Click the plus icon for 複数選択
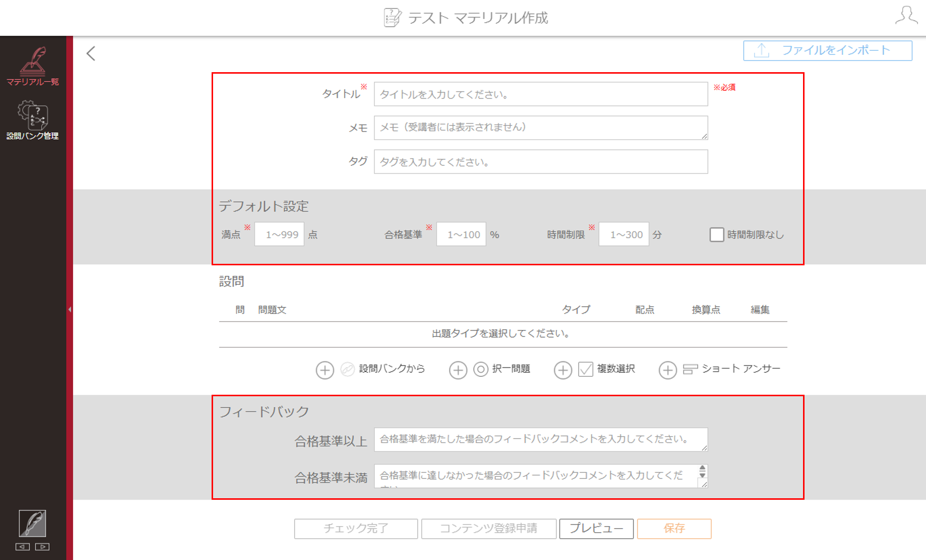This screenshot has height=560, width=926. pos(563,370)
